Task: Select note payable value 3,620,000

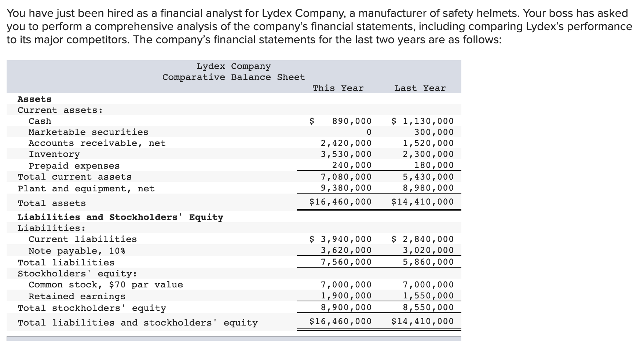Action: 346,250
